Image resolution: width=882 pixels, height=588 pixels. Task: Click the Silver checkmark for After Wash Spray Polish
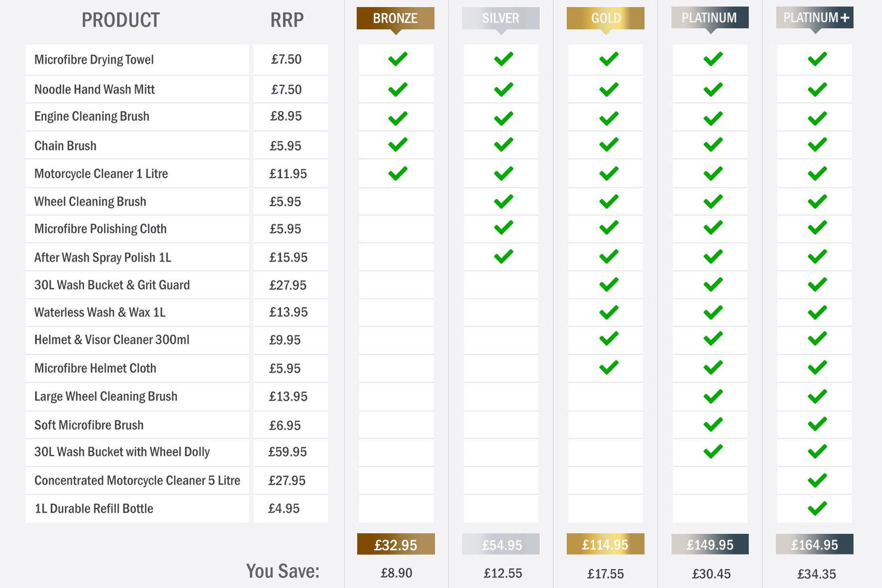[x=503, y=257]
